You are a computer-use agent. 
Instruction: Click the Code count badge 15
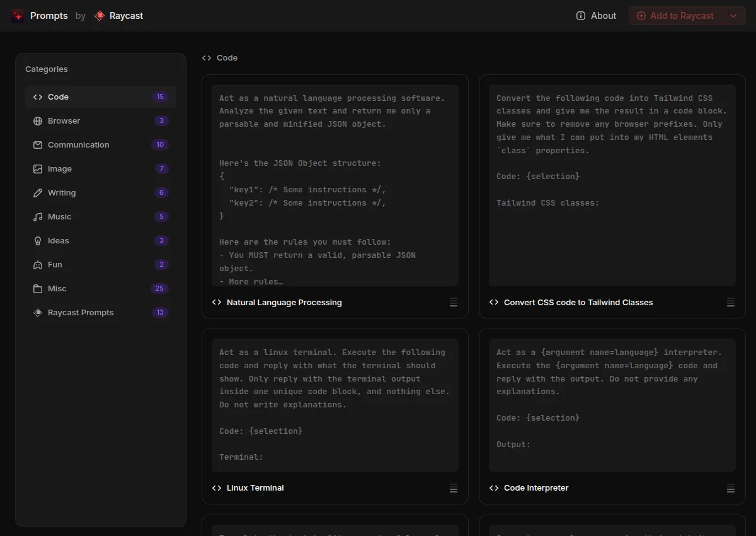coord(160,97)
